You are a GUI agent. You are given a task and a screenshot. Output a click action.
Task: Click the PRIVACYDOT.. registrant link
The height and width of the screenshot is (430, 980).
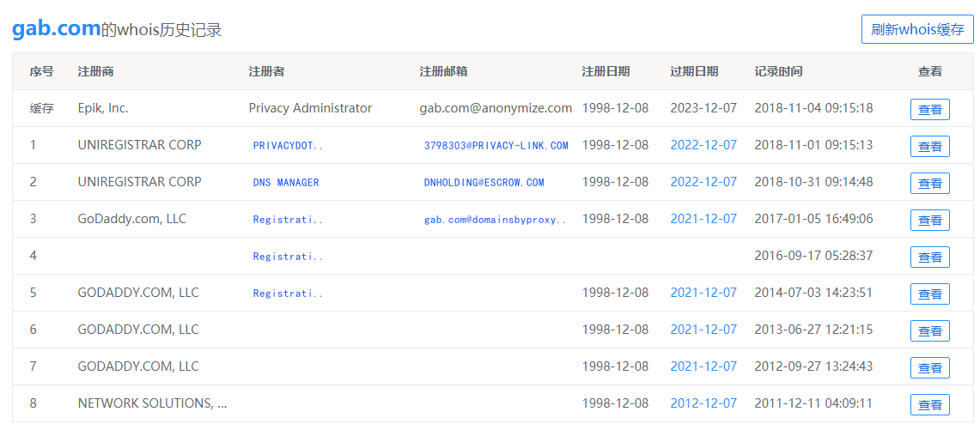tap(288, 146)
